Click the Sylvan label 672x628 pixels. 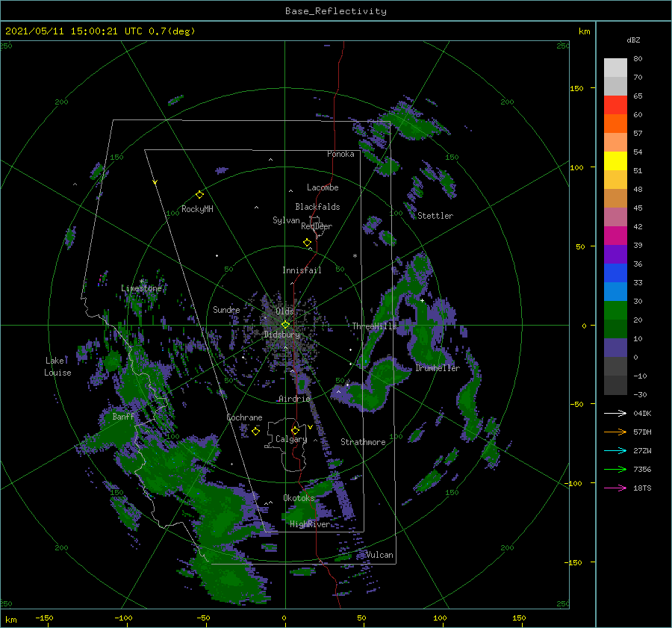tap(286, 220)
